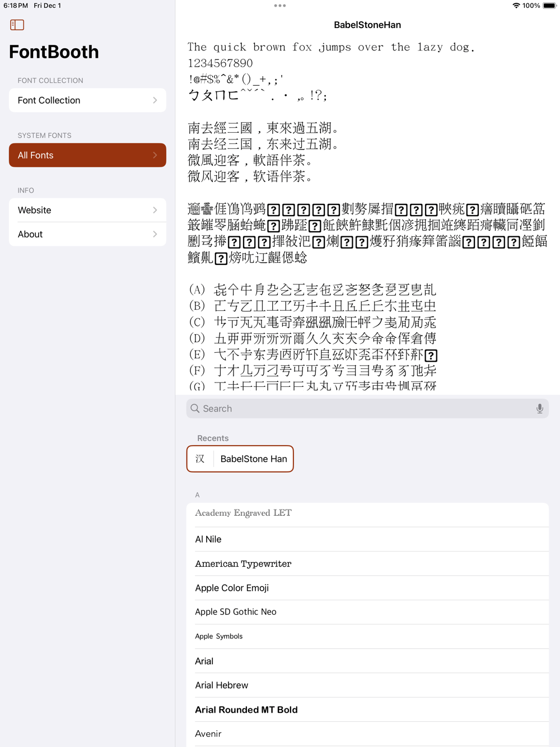Tap the About row chevron

pyautogui.click(x=155, y=234)
